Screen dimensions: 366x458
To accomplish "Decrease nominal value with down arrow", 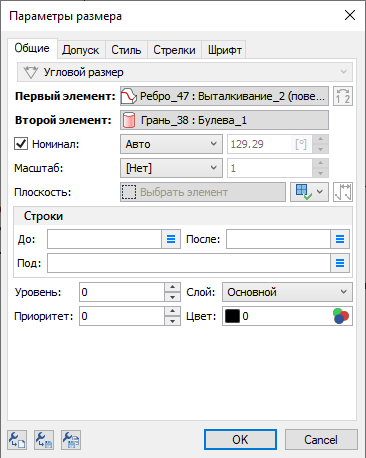I will 320,149.
